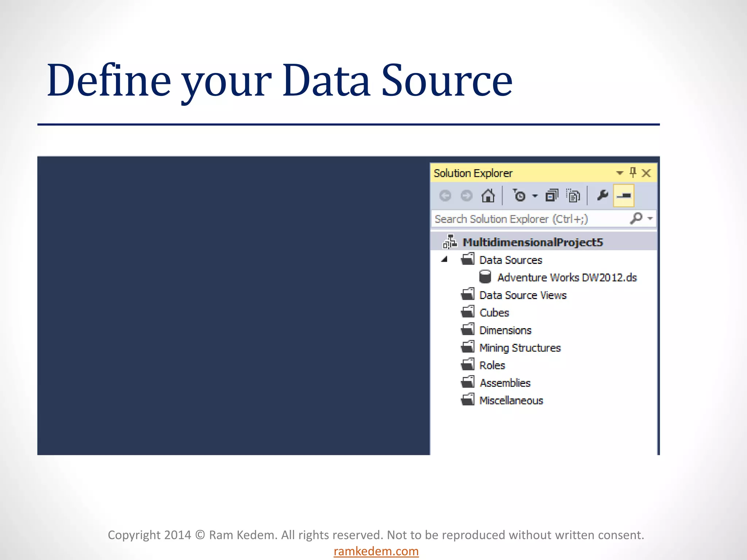Select the Mining Structures folder
The height and width of the screenshot is (560, 747).
519,348
